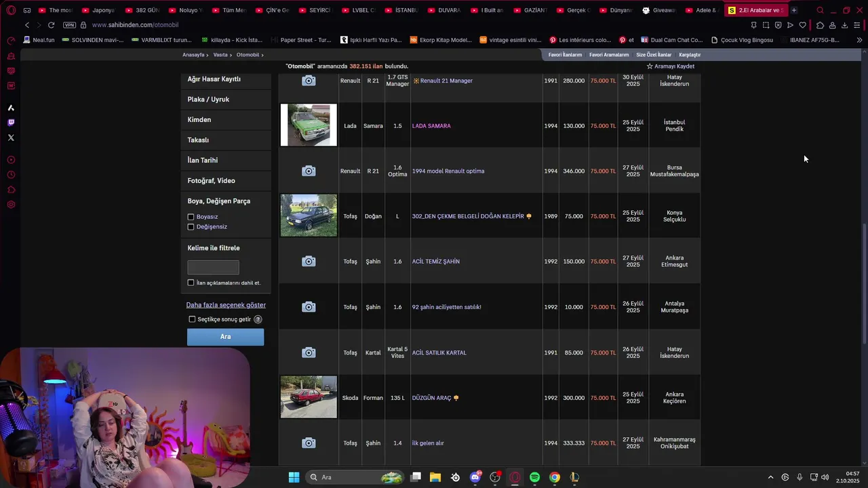Open the Twitch icon in Opera sidebar
The height and width of the screenshot is (488, 868).
tap(11, 123)
